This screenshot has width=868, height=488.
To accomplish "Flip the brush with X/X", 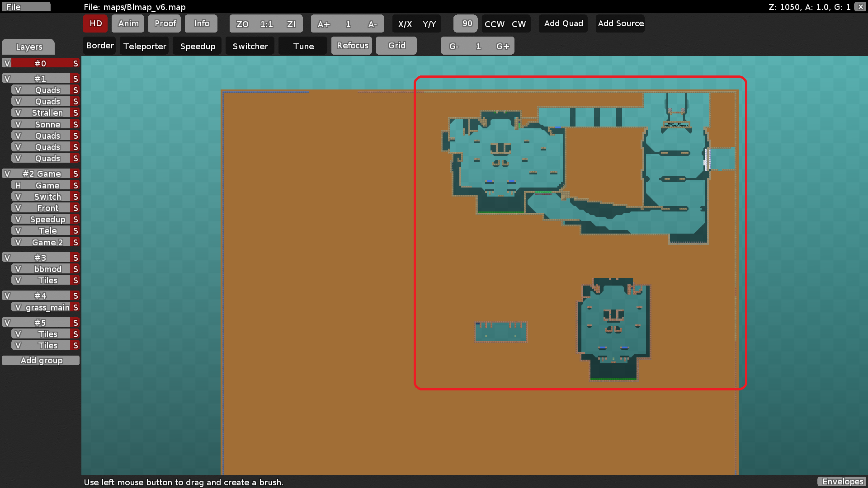I will coord(406,24).
